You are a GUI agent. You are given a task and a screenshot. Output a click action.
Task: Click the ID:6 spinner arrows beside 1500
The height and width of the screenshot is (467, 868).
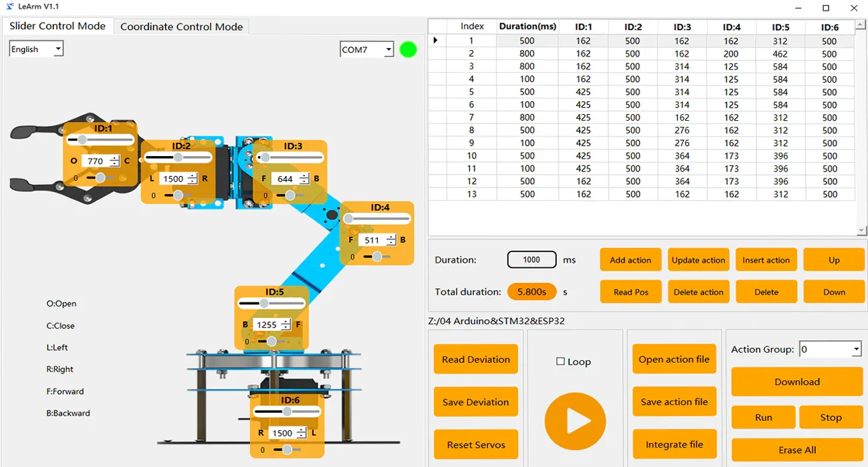coord(301,433)
